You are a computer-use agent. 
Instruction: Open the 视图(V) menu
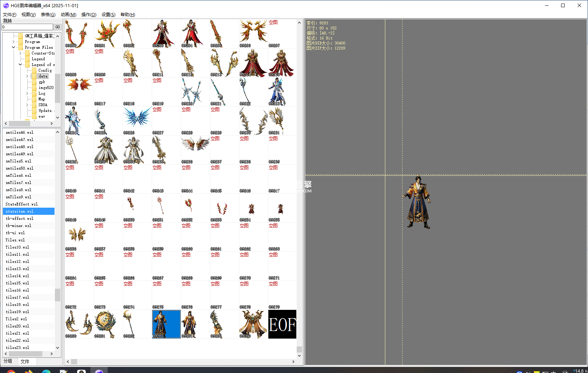[28, 15]
